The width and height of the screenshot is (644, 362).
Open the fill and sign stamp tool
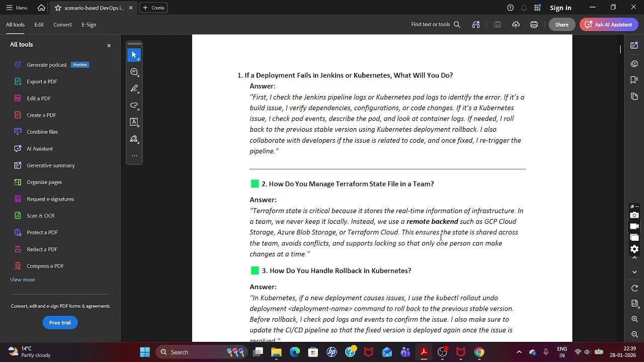point(134,139)
